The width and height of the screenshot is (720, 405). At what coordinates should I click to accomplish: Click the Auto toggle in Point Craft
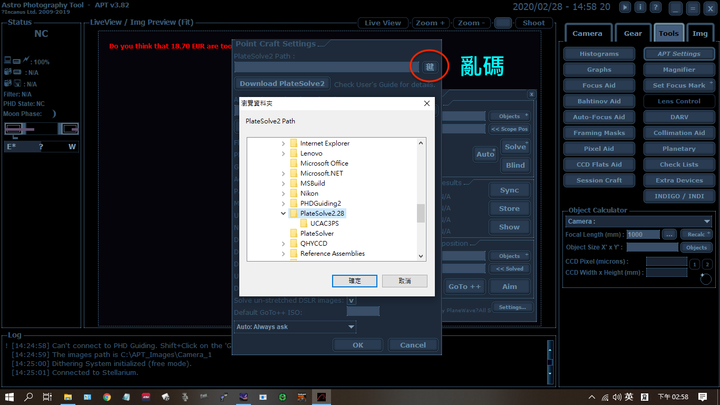(485, 154)
